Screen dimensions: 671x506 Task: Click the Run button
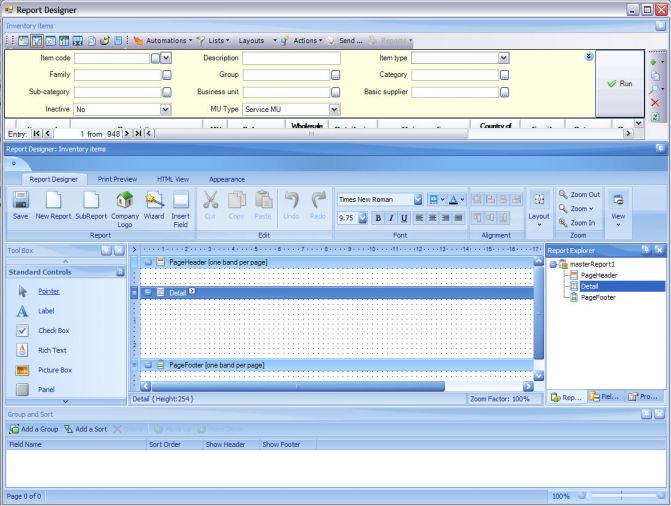620,83
